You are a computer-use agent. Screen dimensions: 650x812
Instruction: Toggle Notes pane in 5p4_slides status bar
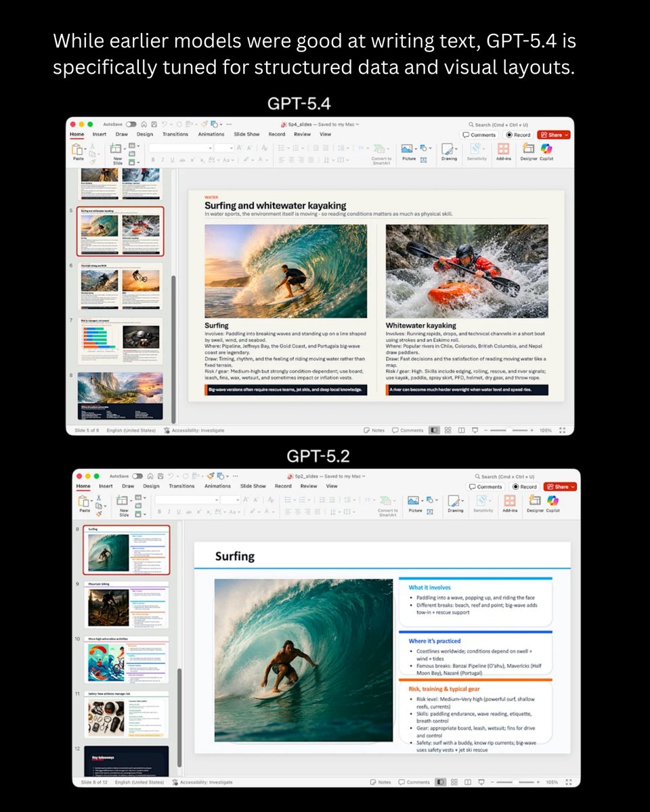374,430
